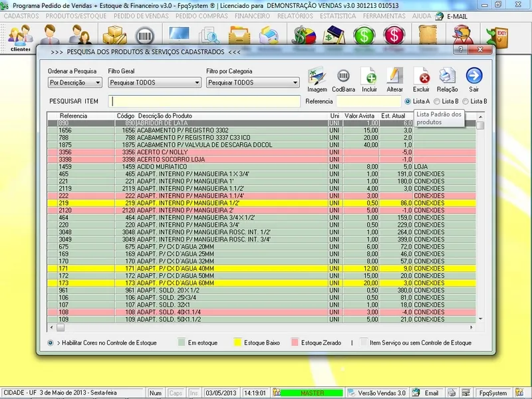Select the Lista B radio button

coord(437,101)
